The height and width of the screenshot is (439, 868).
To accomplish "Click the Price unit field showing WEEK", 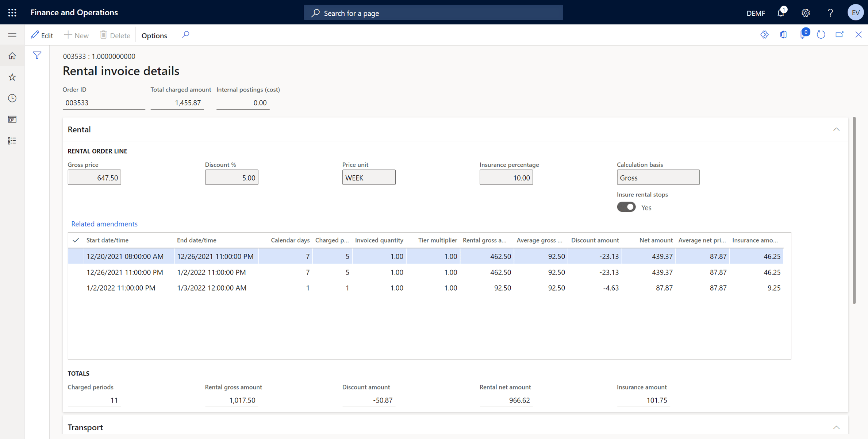I will 369,178.
